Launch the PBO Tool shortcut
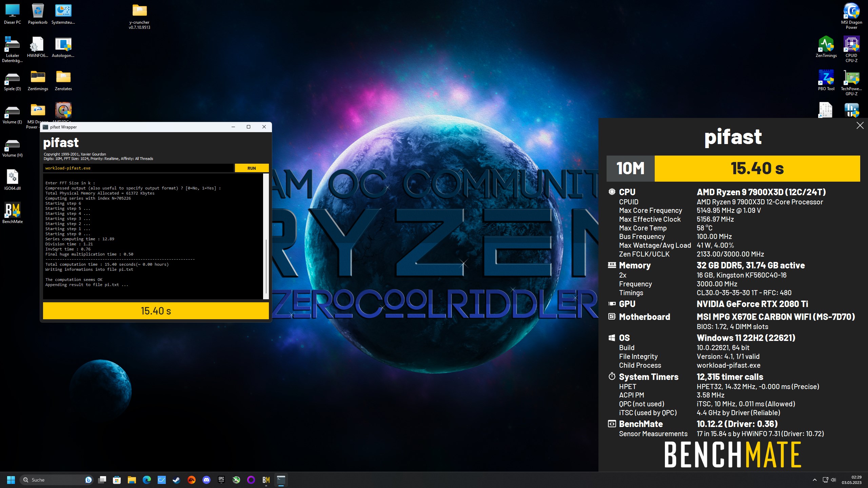 tap(826, 80)
